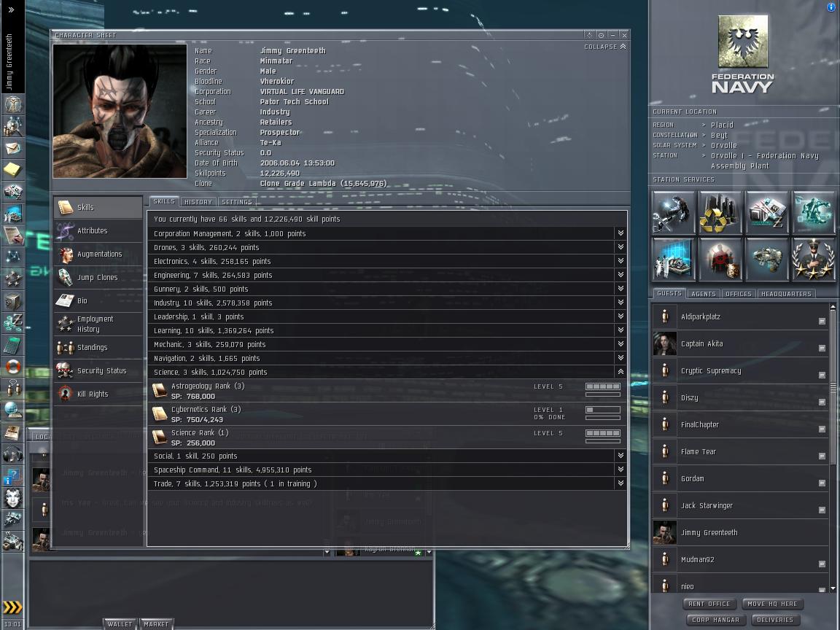
Task: Expand the Learning skill group
Action: [621, 330]
